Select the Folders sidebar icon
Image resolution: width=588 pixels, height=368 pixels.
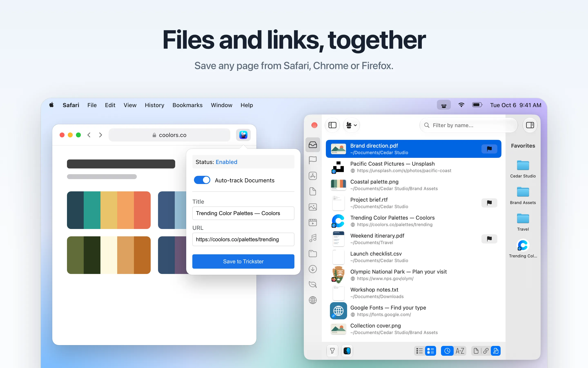pos(313,254)
